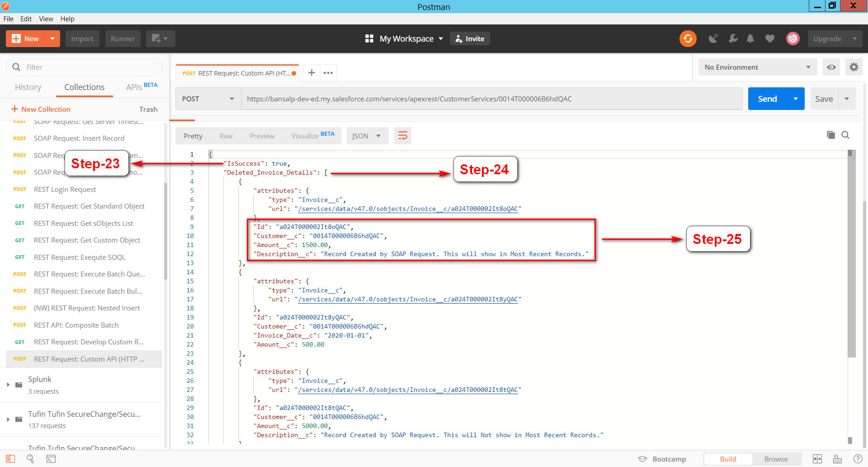Open the Runner
The width and height of the screenshot is (868, 467).
[123, 39]
